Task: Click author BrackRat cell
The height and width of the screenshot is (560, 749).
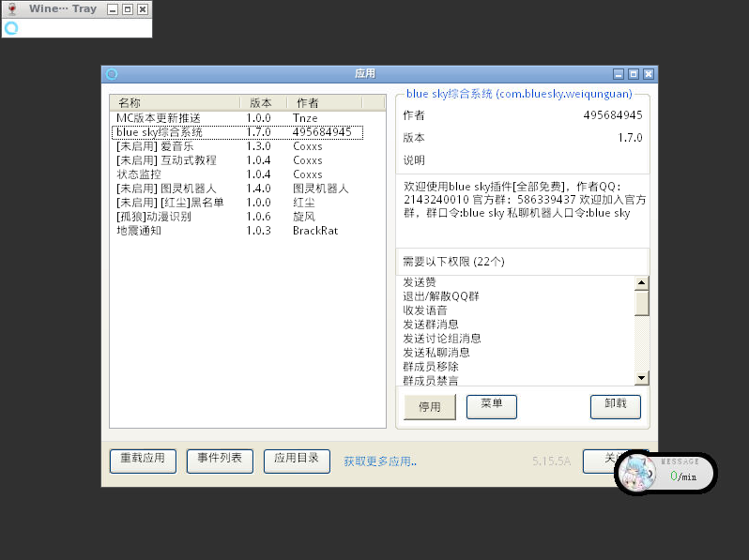Action: pyautogui.click(x=315, y=231)
